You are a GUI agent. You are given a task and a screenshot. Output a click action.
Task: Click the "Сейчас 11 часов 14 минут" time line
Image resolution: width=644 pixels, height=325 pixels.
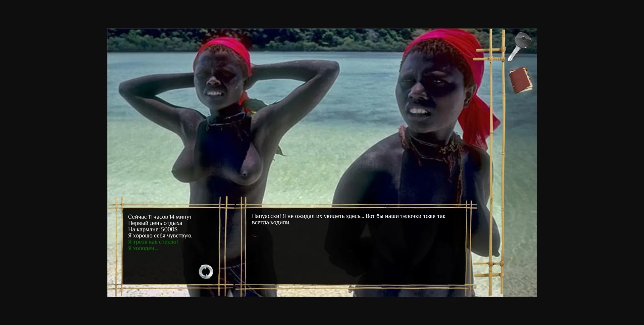pyautogui.click(x=160, y=217)
